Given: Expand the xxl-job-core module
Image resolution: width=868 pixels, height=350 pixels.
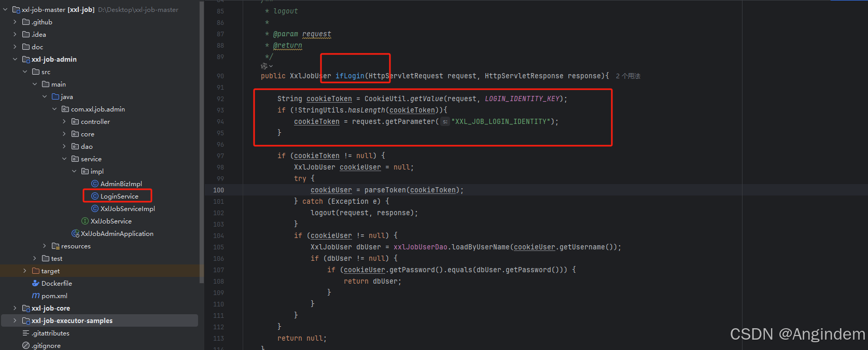Looking at the screenshot, I should pyautogui.click(x=15, y=308).
